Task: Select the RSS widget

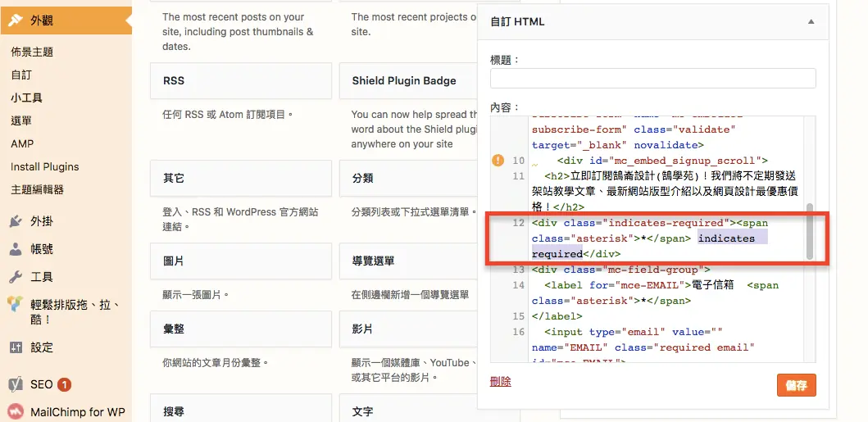Action: point(241,81)
